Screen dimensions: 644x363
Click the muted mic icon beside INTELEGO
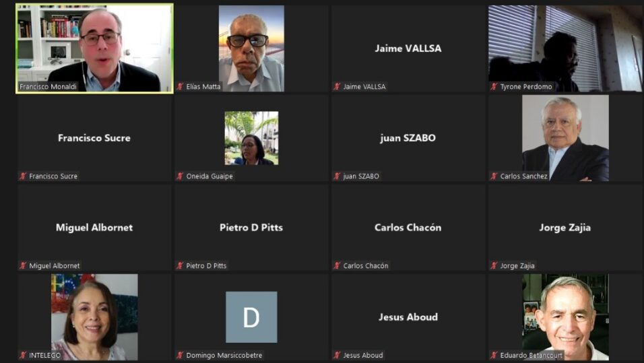(x=23, y=355)
